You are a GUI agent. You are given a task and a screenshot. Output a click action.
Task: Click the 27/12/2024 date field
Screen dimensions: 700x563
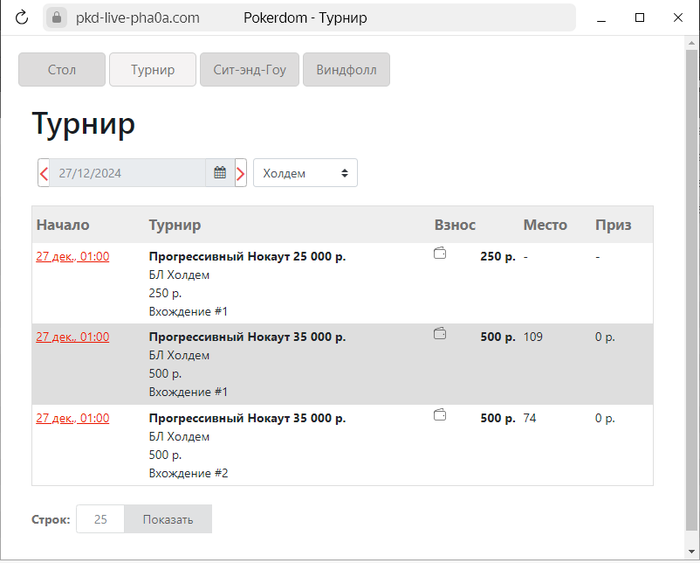(127, 173)
